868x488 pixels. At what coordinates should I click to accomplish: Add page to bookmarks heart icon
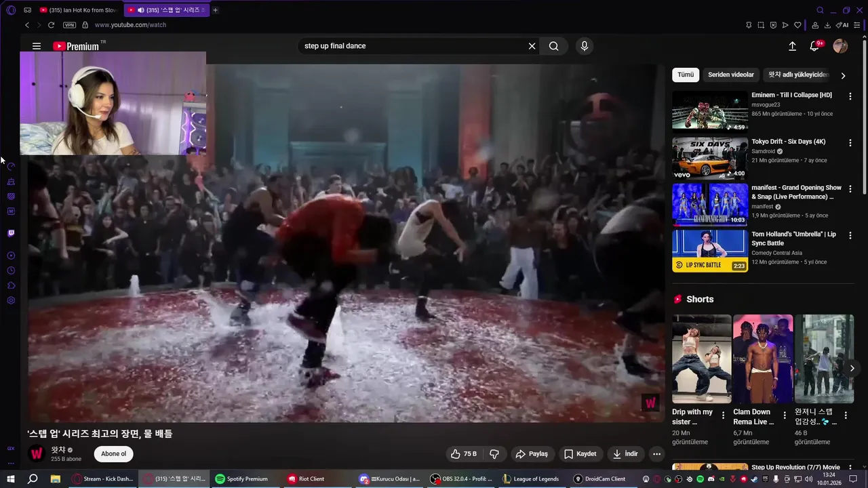point(797,25)
